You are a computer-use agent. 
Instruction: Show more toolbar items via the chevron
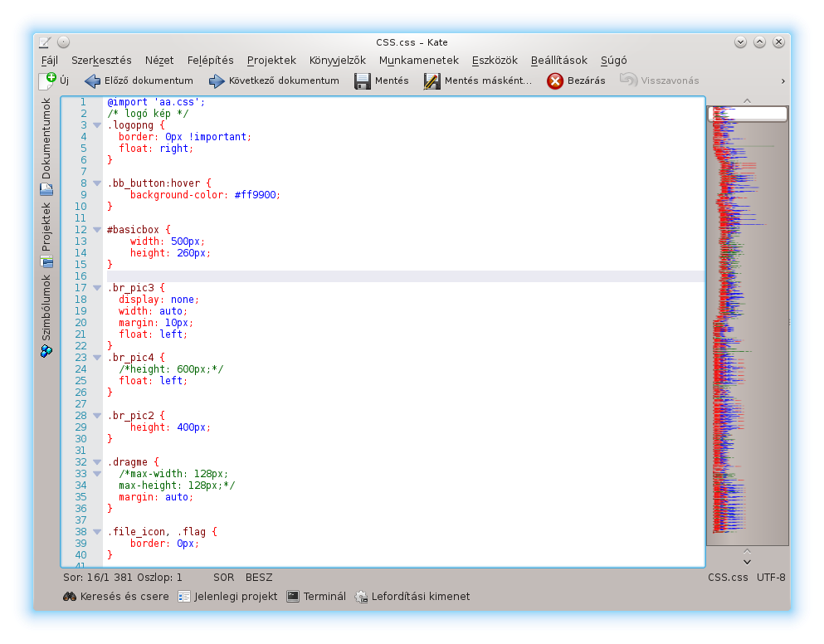783,81
